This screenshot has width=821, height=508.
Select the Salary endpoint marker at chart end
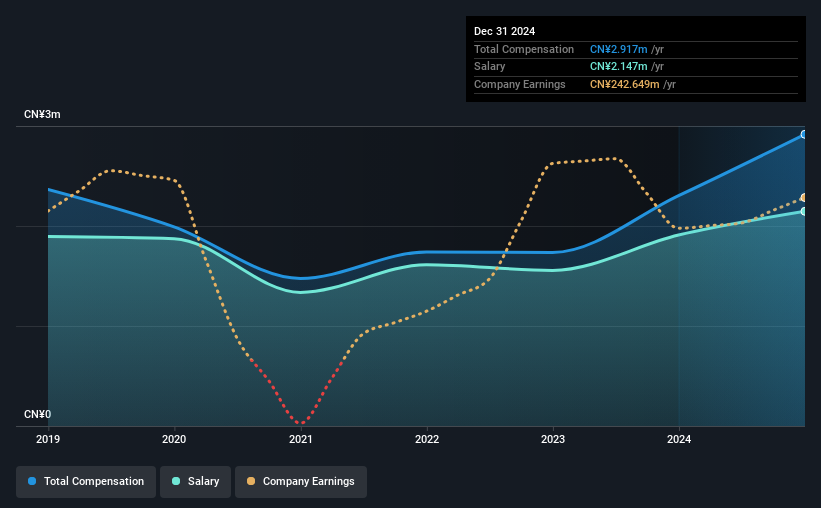(804, 212)
